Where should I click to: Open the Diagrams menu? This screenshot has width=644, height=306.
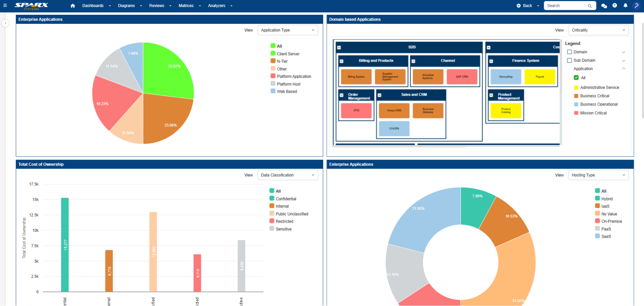pyautogui.click(x=126, y=5)
